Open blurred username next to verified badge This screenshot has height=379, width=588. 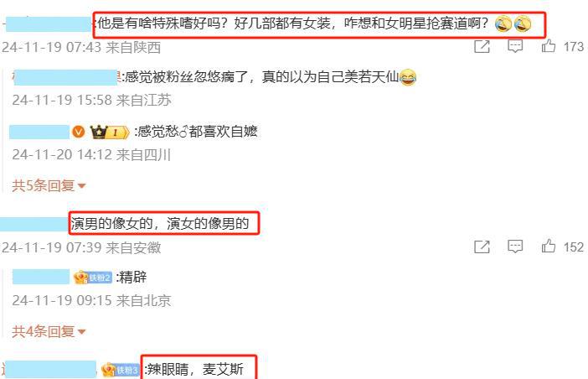point(39,132)
